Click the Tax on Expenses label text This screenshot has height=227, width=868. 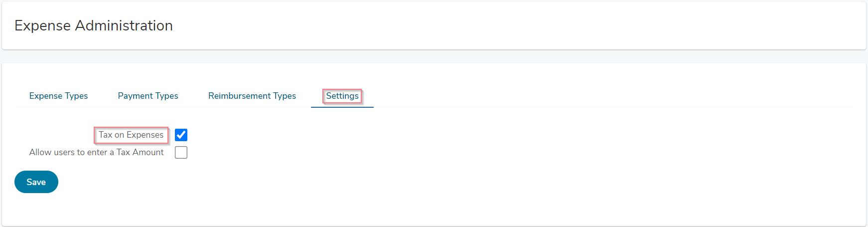point(131,135)
